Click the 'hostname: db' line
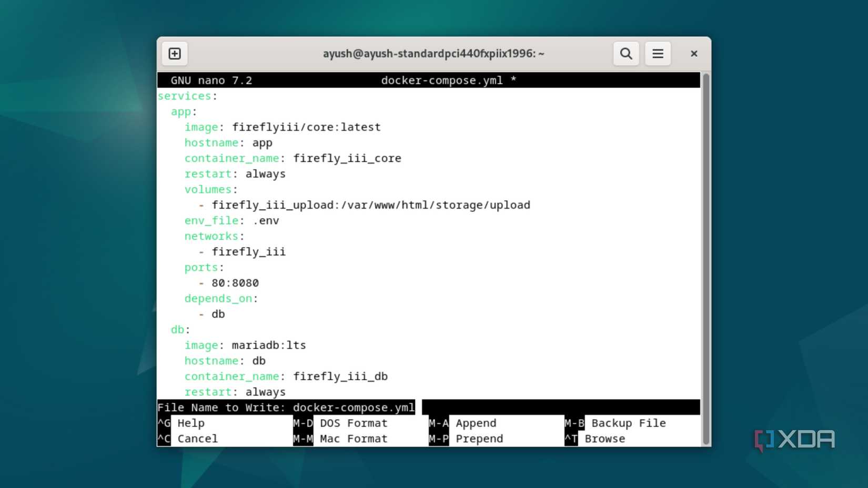The width and height of the screenshot is (868, 488). coord(225,361)
